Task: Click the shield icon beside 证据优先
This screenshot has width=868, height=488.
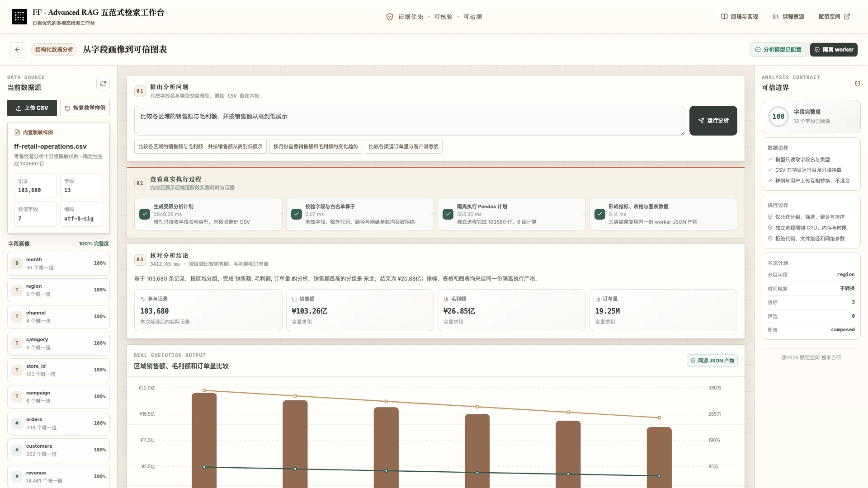Action: coord(390,17)
